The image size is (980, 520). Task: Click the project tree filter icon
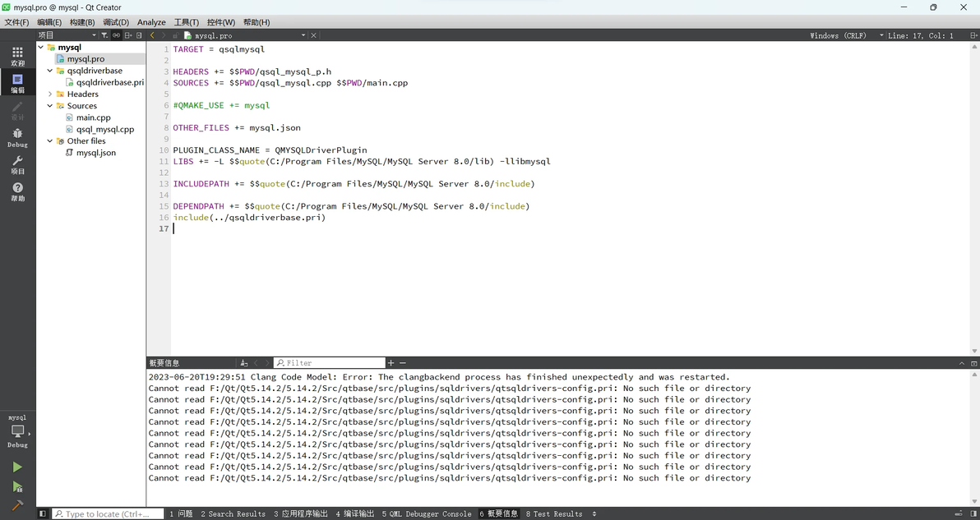point(104,35)
